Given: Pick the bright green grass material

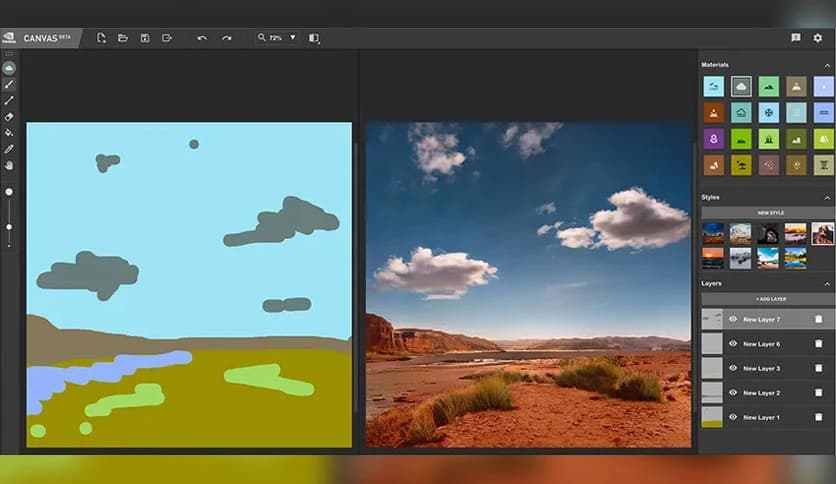Looking at the screenshot, I should [741, 139].
